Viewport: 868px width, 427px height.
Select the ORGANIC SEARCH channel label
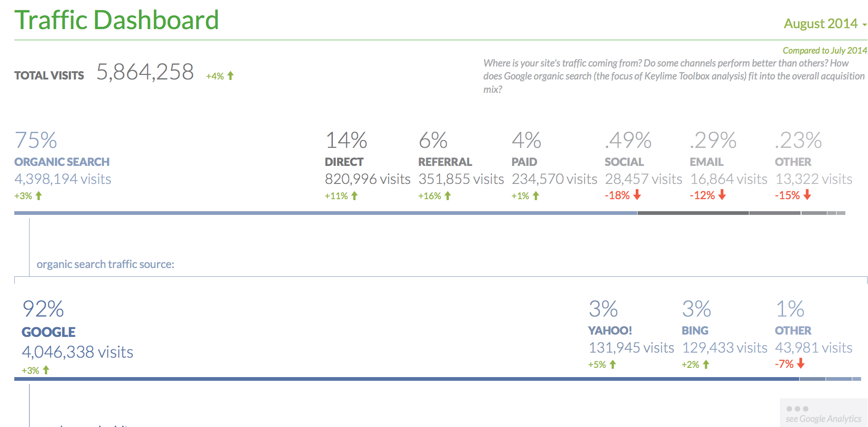tap(62, 162)
